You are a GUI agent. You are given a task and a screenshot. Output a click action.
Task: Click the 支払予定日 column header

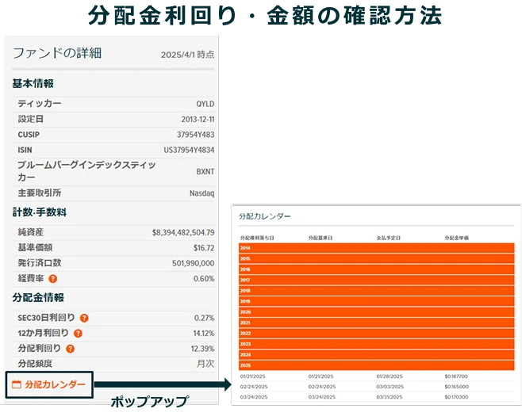389,238
